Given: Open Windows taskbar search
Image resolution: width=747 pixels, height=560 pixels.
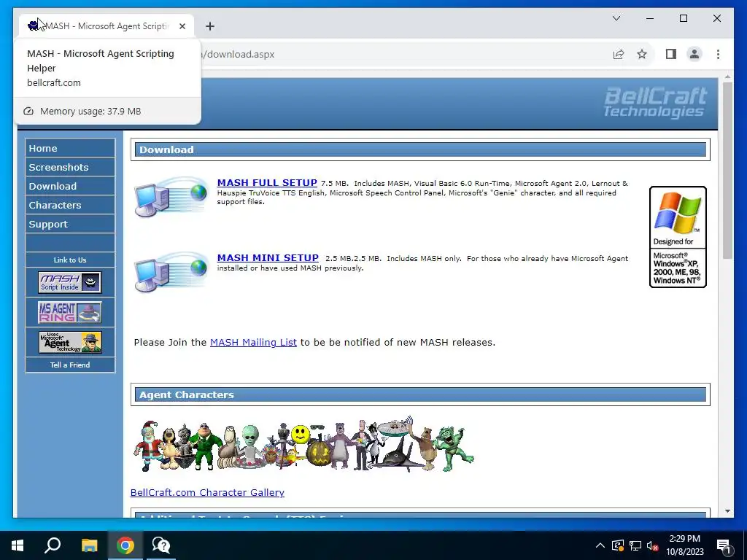Looking at the screenshot, I should point(53,545).
